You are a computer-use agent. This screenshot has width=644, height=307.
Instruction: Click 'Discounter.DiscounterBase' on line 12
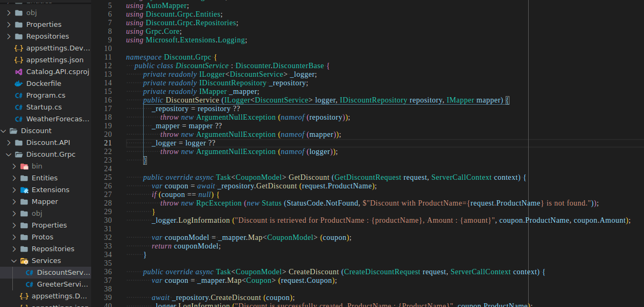280,65
